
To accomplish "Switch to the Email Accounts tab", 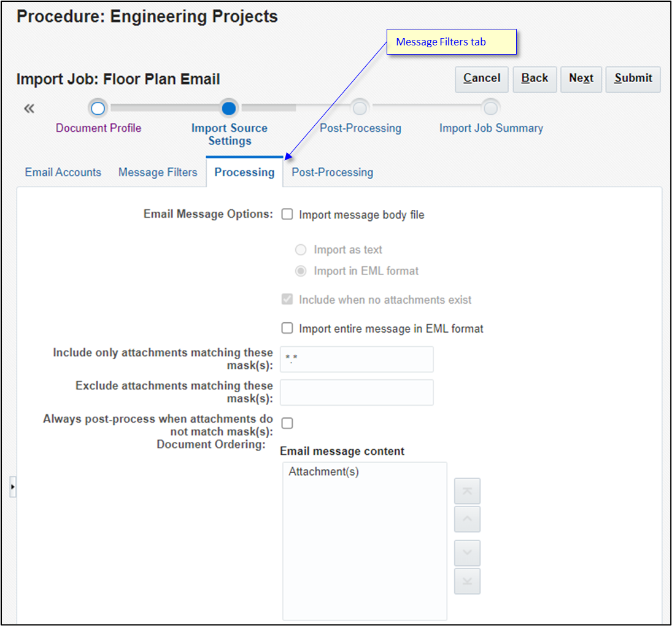I will tap(63, 172).
